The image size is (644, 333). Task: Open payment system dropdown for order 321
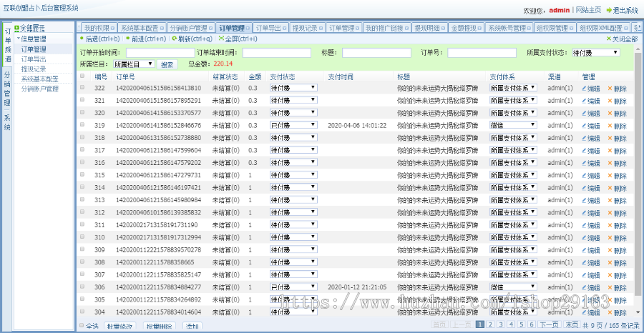click(x=513, y=100)
